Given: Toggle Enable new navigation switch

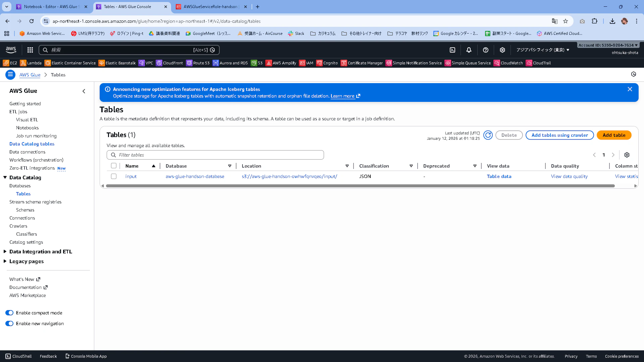Looking at the screenshot, I should click(x=9, y=323).
